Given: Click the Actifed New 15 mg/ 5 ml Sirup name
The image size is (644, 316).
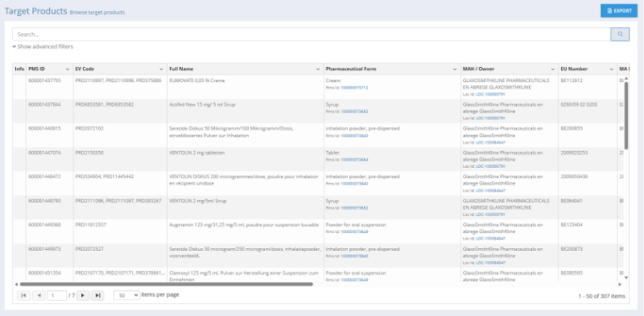Looking at the screenshot, I should tap(202, 105).
